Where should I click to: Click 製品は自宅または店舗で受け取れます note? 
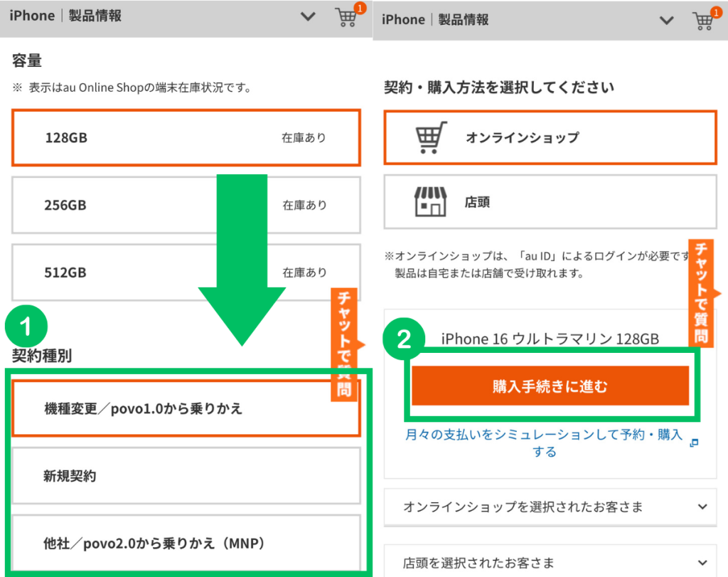(489, 273)
